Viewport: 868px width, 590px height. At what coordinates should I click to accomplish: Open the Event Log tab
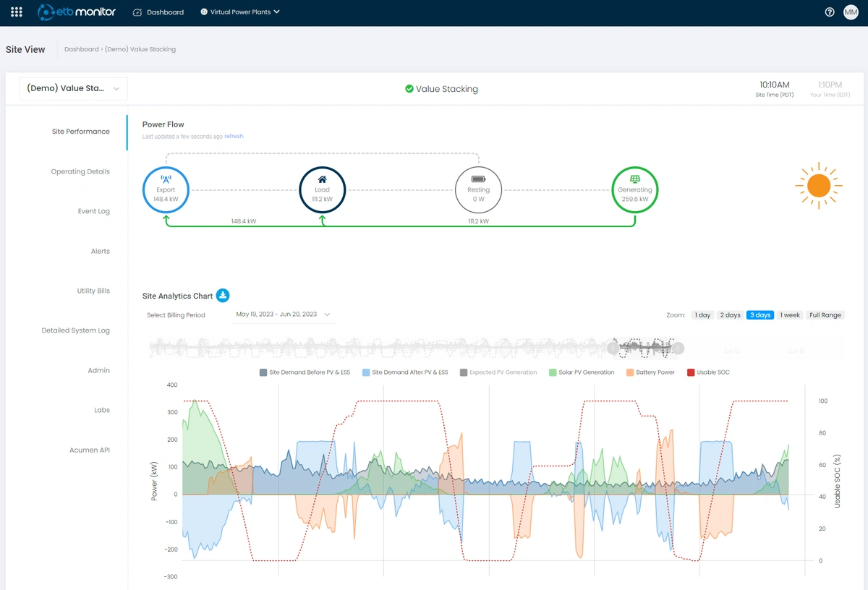point(94,211)
